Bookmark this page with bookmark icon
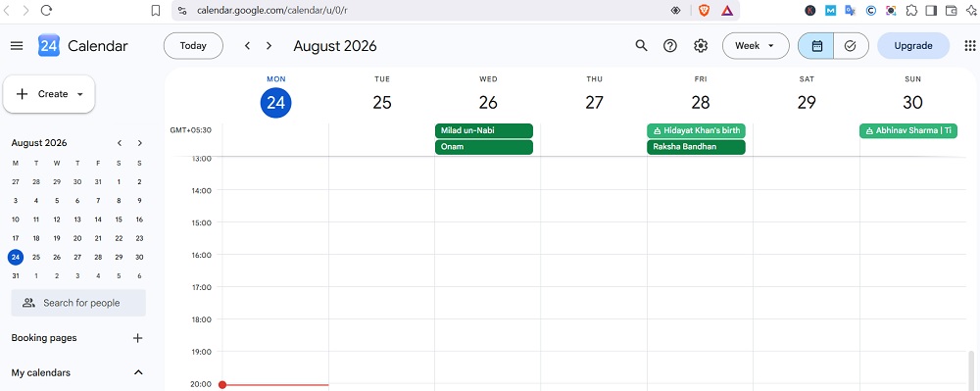This screenshot has height=391, width=980. tap(156, 11)
